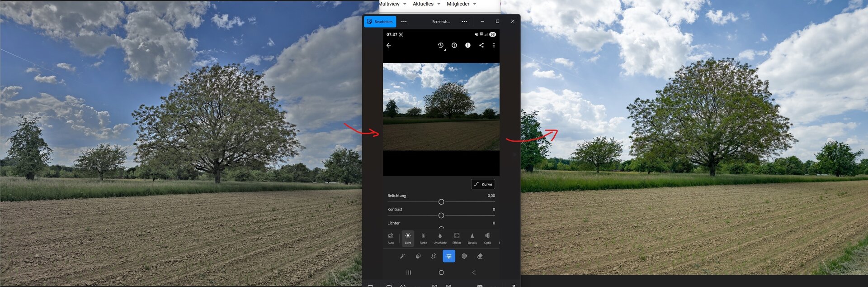Apply Auto adjustments
This screenshot has width=868, height=287.
tap(391, 238)
